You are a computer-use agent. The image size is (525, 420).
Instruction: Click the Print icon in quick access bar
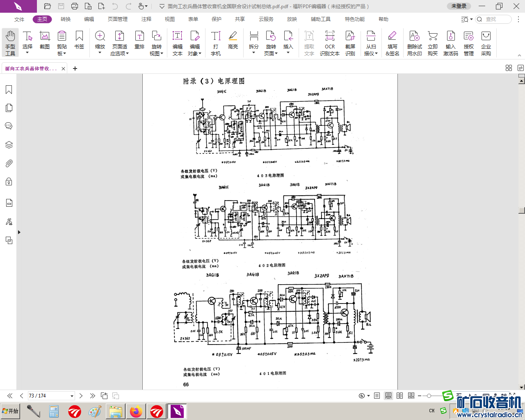coord(75,6)
